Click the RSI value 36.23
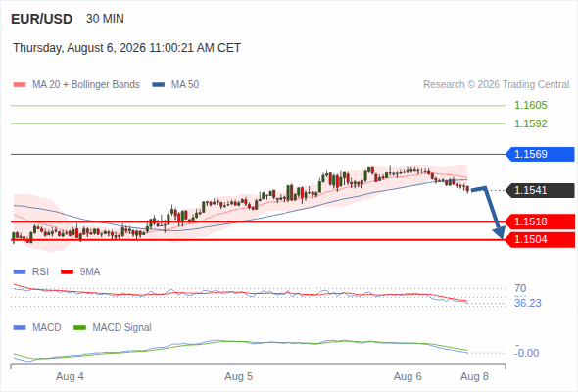Image resolution: width=578 pixels, height=392 pixels. 528,303
